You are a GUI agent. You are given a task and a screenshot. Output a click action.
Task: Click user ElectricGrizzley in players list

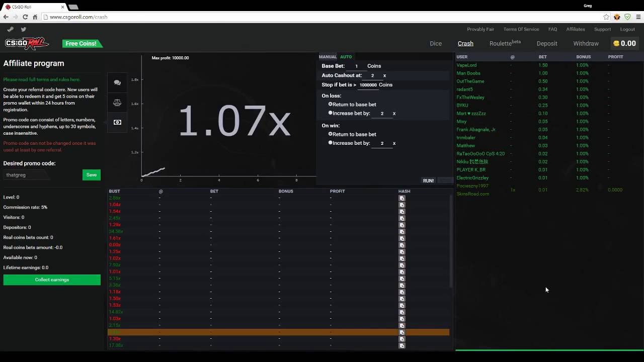pos(472,177)
